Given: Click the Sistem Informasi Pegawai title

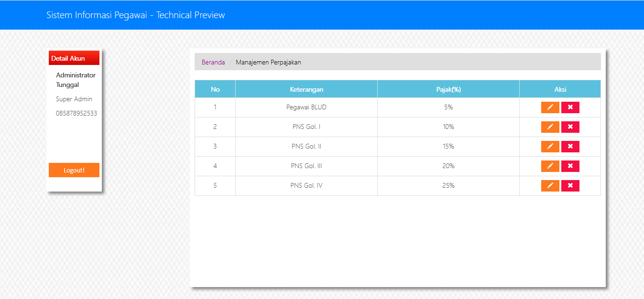Looking at the screenshot, I should click(x=135, y=15).
